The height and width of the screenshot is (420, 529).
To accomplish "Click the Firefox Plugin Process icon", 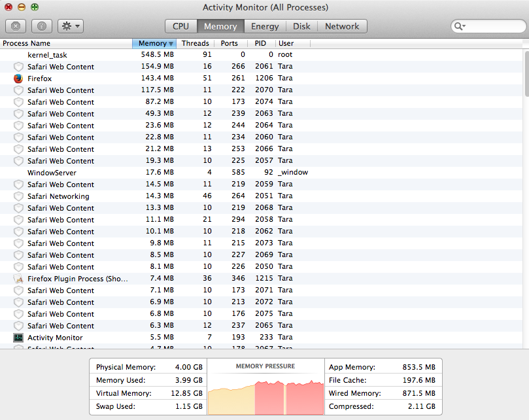I will (x=18, y=279).
